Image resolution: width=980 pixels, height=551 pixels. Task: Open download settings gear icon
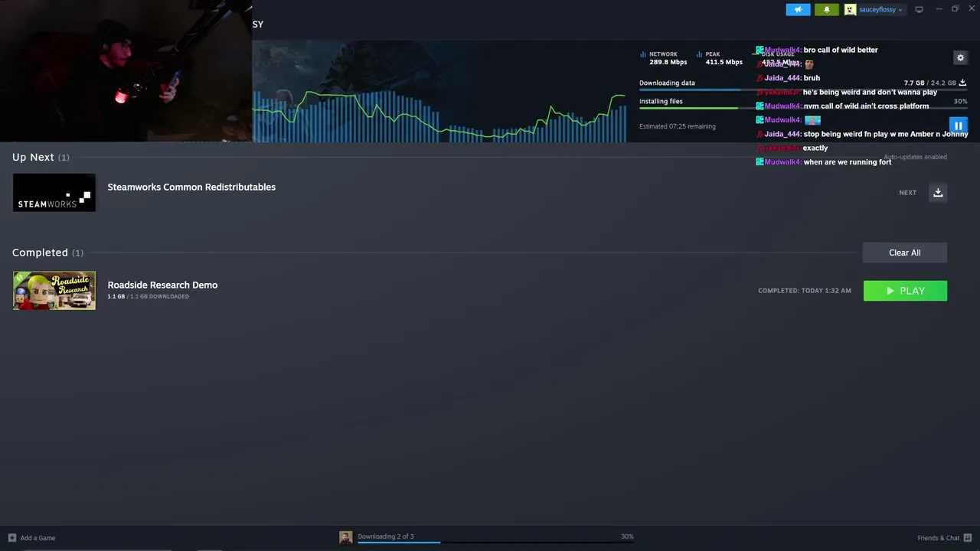click(x=960, y=58)
